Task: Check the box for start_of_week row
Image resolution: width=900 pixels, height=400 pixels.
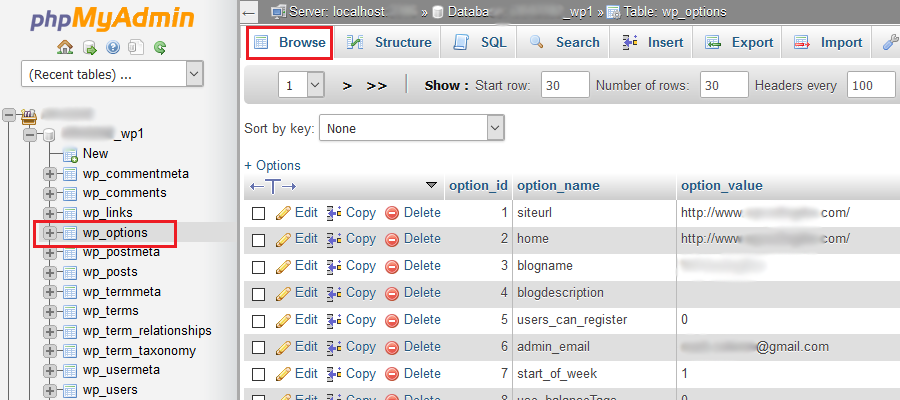Action: [x=258, y=375]
